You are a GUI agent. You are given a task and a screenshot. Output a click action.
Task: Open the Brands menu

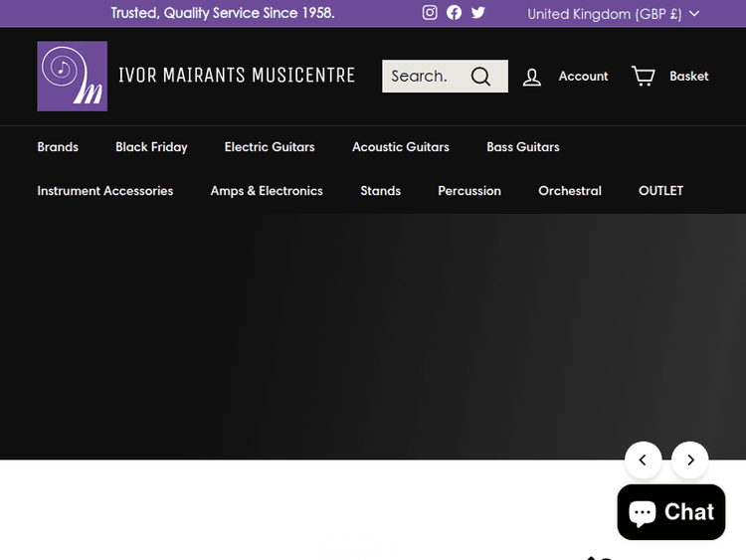click(58, 147)
